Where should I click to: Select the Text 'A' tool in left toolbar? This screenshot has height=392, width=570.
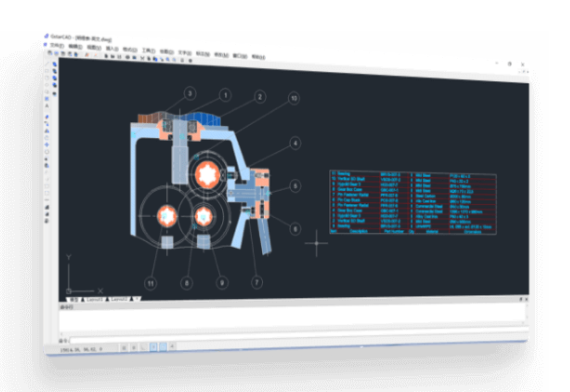(x=47, y=106)
